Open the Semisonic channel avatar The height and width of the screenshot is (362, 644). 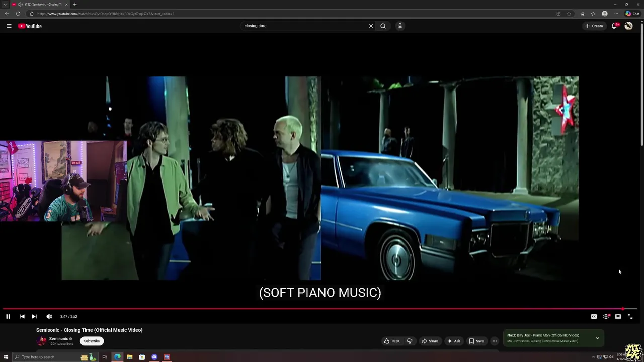(41, 341)
